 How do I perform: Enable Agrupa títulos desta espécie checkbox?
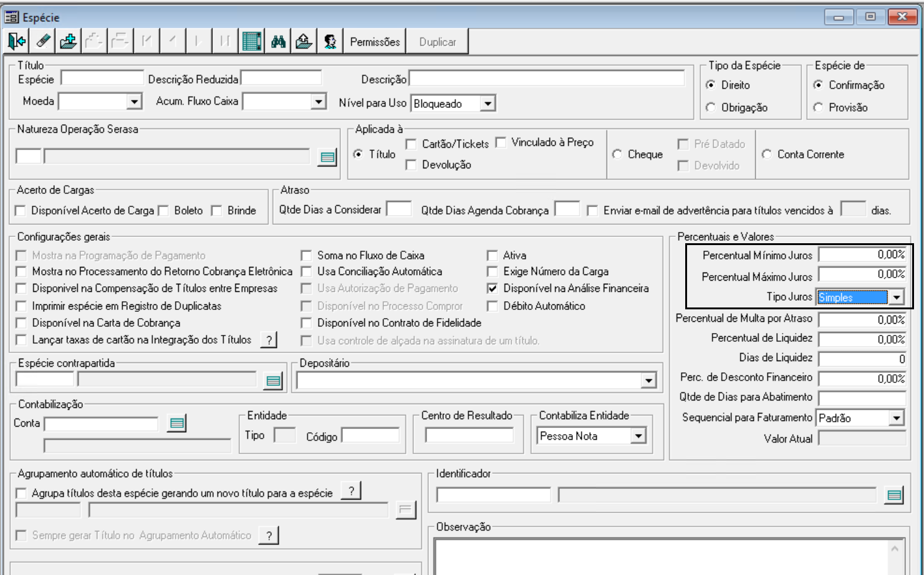click(x=21, y=493)
